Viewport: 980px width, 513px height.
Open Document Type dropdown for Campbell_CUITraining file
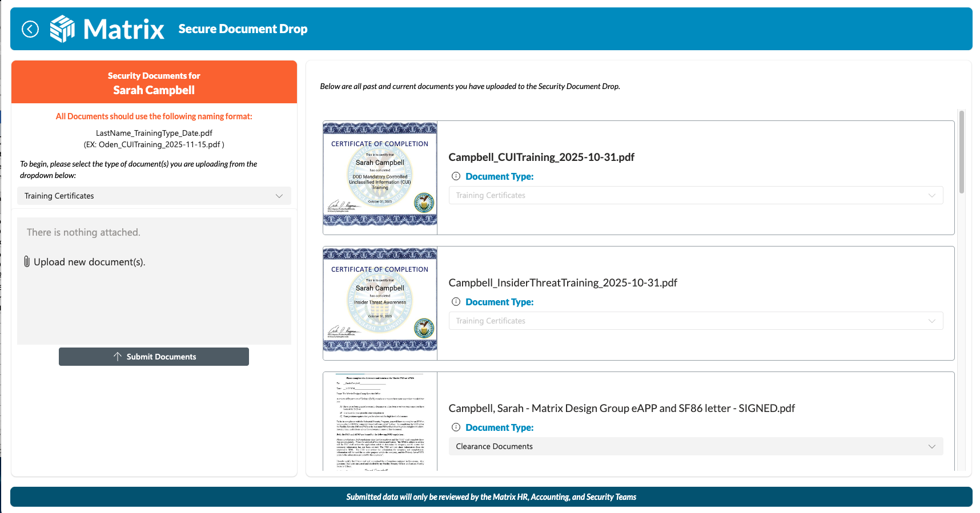(x=696, y=195)
